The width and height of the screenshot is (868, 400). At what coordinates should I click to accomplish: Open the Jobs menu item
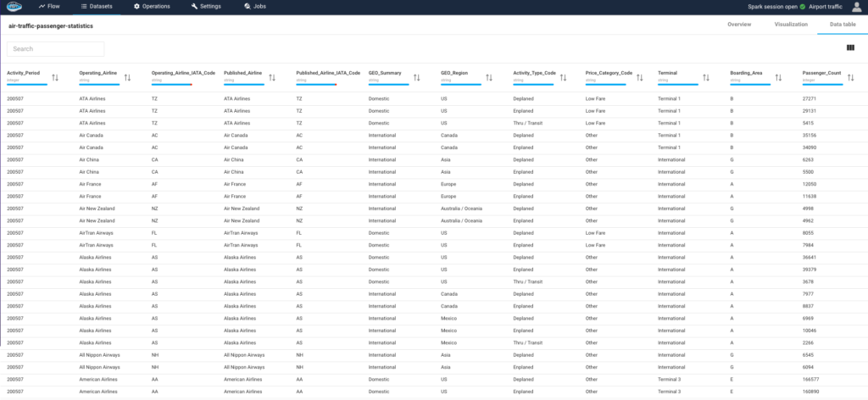coord(255,7)
